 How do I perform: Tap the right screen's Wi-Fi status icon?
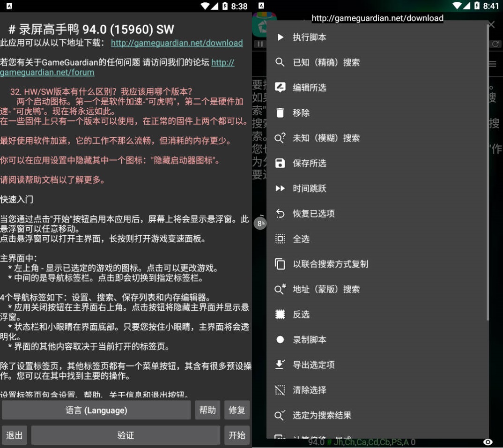click(457, 6)
